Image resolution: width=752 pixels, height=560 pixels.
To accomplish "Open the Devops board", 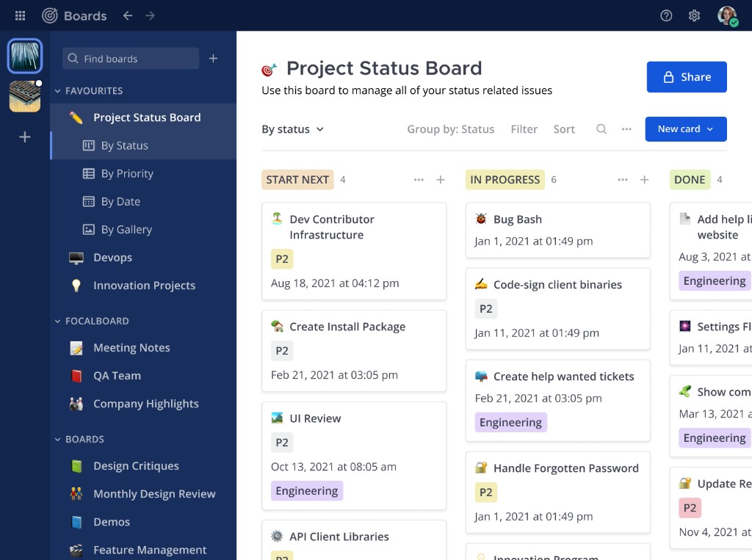I will coord(143,258).
